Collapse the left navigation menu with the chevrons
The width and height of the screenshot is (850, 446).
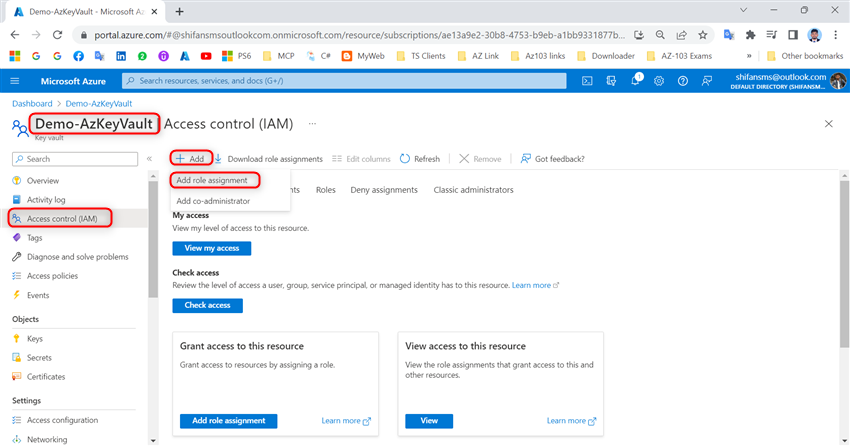(x=149, y=159)
